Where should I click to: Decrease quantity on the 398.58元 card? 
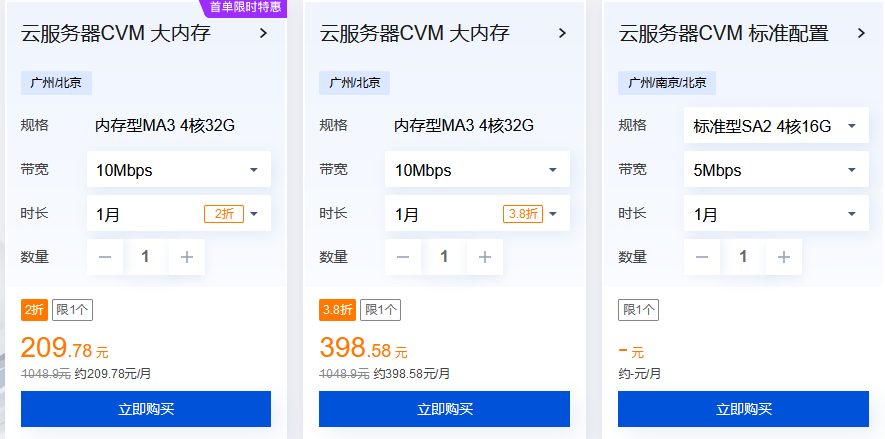coord(402,257)
